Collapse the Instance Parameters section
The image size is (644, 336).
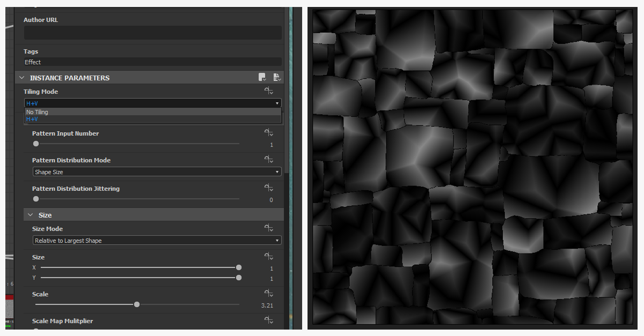[22, 78]
